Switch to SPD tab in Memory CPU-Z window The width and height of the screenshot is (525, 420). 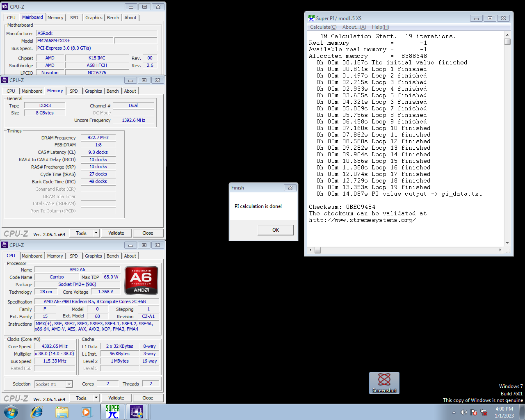coord(74,91)
